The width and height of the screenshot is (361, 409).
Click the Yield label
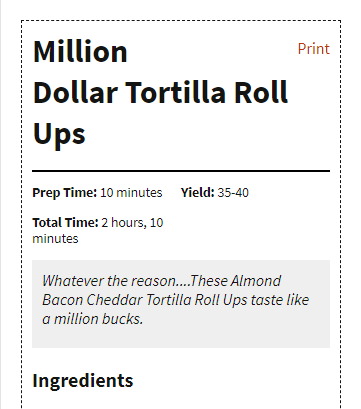coord(198,193)
